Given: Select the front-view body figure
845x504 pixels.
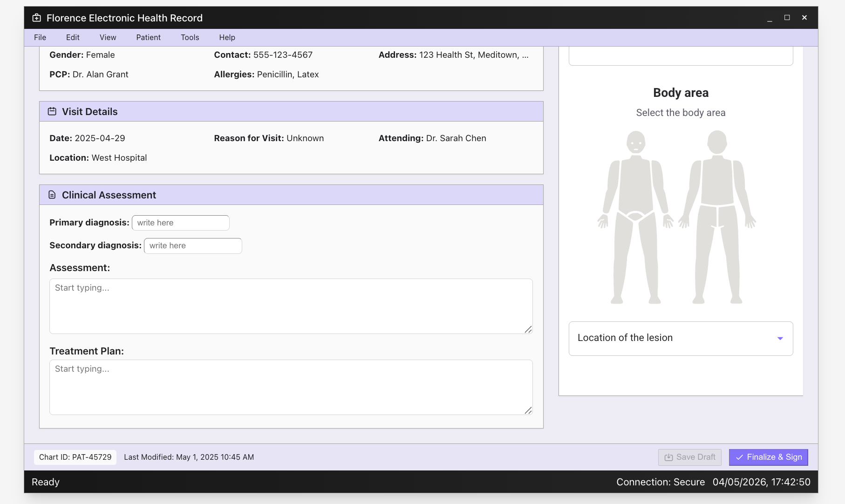Looking at the screenshot, I should coord(635,217).
